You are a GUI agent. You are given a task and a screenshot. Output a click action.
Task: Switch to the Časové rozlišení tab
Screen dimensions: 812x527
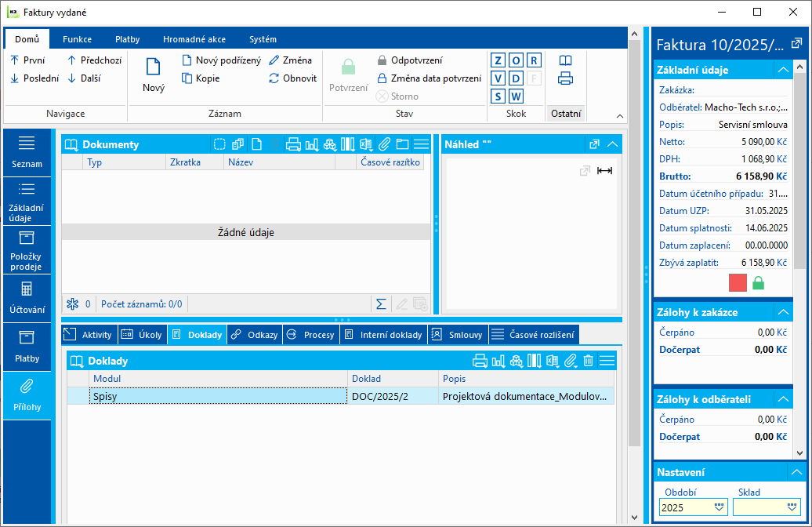pos(534,335)
